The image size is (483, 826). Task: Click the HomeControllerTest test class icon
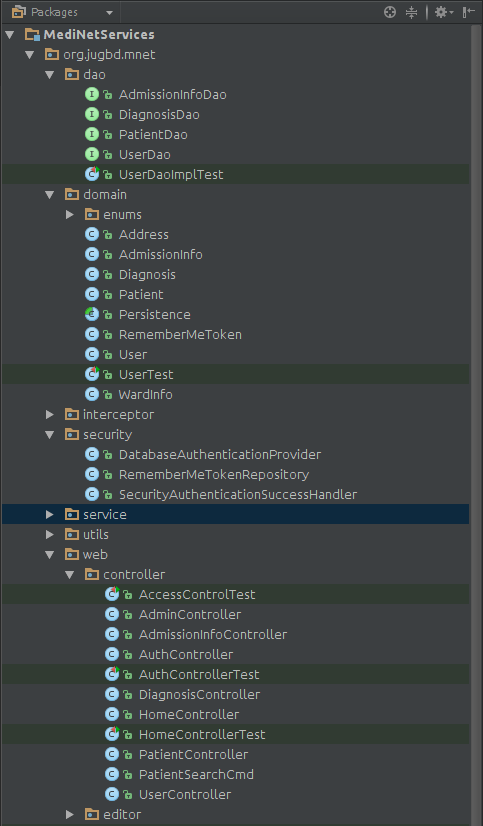coord(112,734)
